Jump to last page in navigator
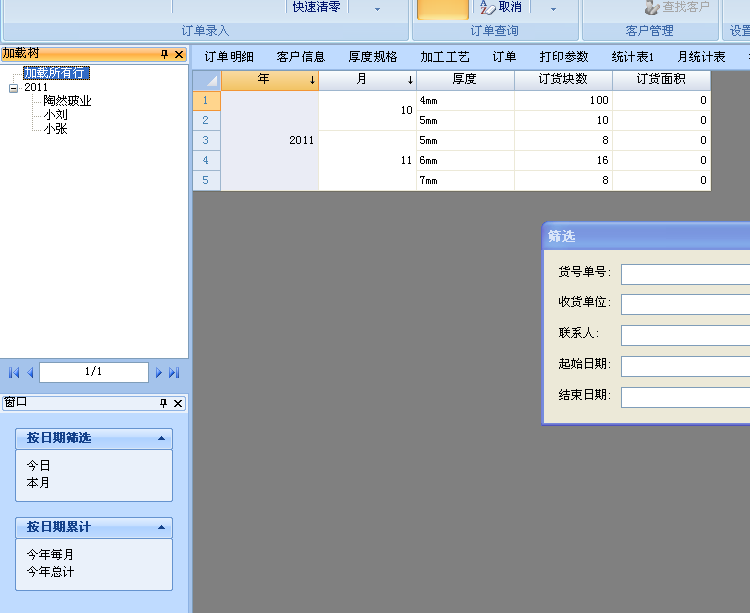The image size is (750, 613). coord(174,373)
